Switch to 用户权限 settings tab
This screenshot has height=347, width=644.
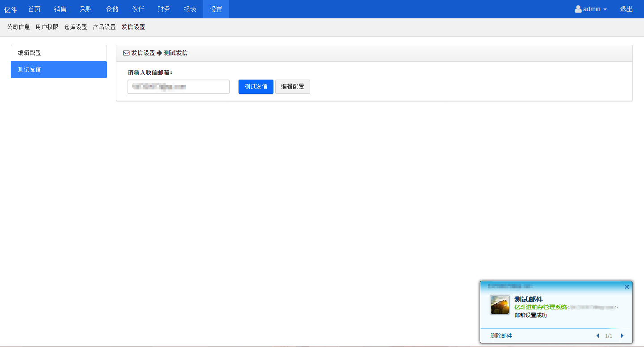pyautogui.click(x=47, y=27)
